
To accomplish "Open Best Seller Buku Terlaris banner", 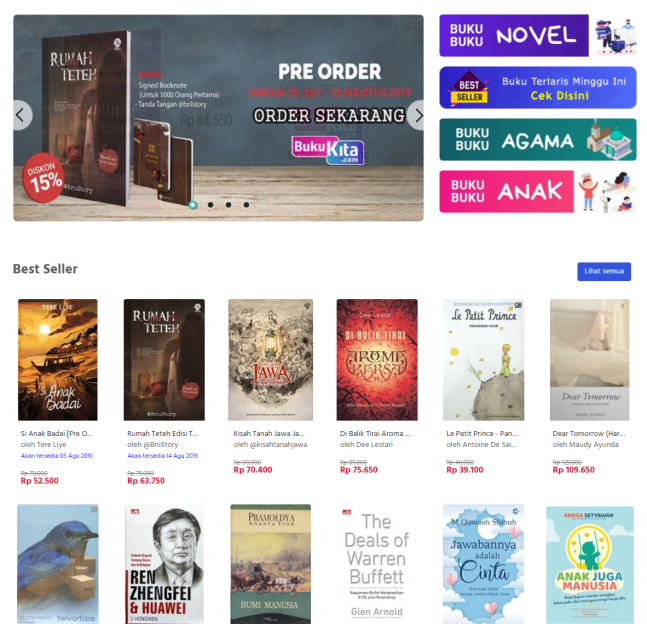I will pyautogui.click(x=538, y=87).
